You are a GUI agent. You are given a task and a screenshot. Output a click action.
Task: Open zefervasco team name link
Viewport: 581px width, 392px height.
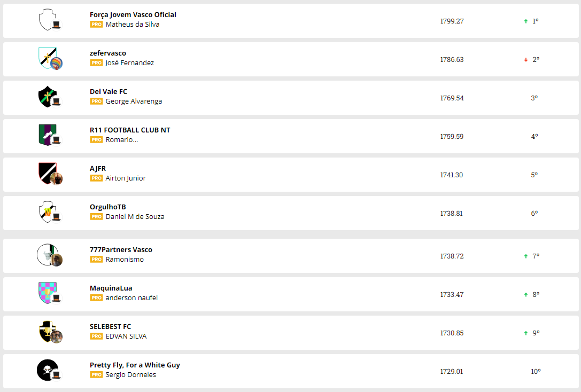click(108, 53)
